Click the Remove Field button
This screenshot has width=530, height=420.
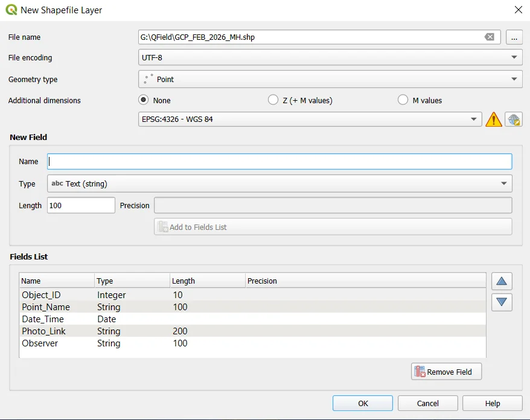446,371
